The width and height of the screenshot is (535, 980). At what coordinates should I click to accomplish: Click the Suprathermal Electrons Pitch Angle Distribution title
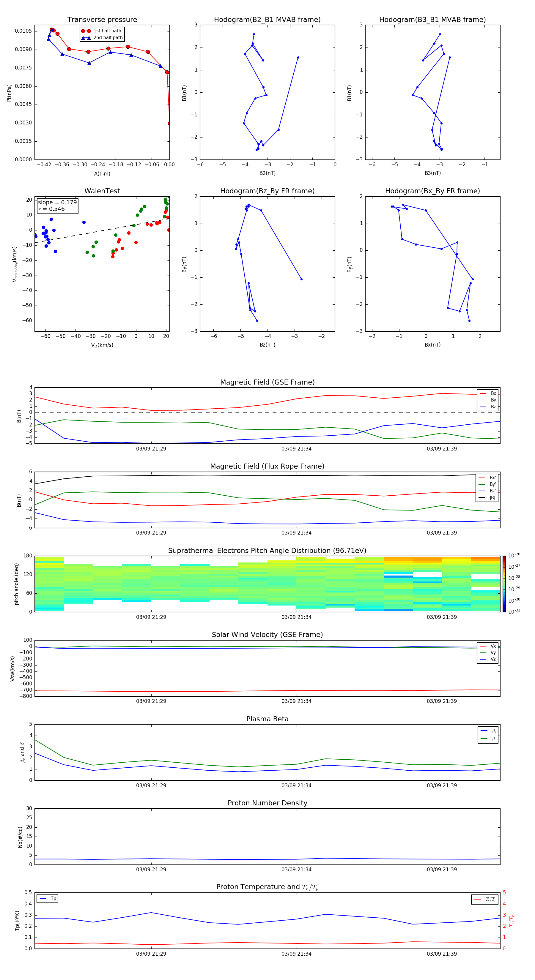[267, 551]
